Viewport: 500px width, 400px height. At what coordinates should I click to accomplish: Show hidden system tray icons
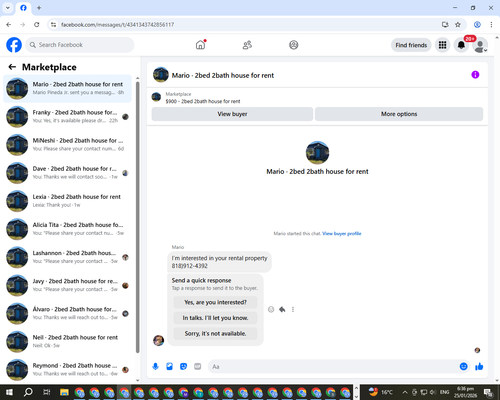(x=404, y=392)
